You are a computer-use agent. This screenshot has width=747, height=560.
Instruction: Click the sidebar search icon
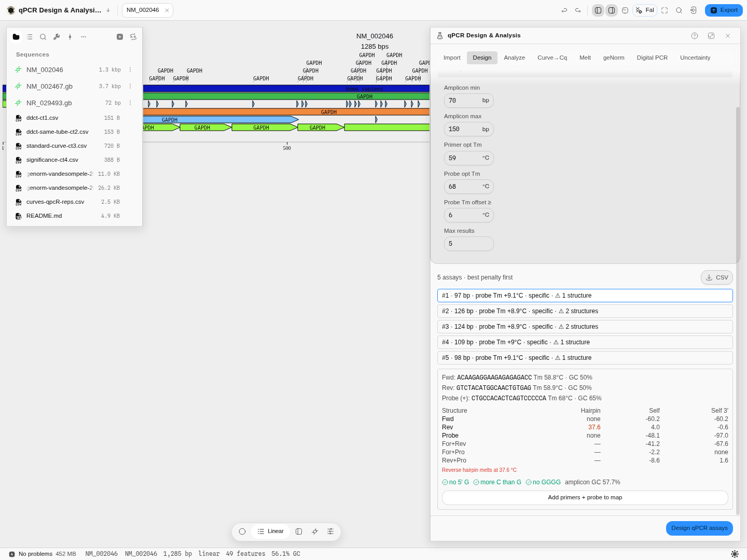pyautogui.click(x=43, y=37)
